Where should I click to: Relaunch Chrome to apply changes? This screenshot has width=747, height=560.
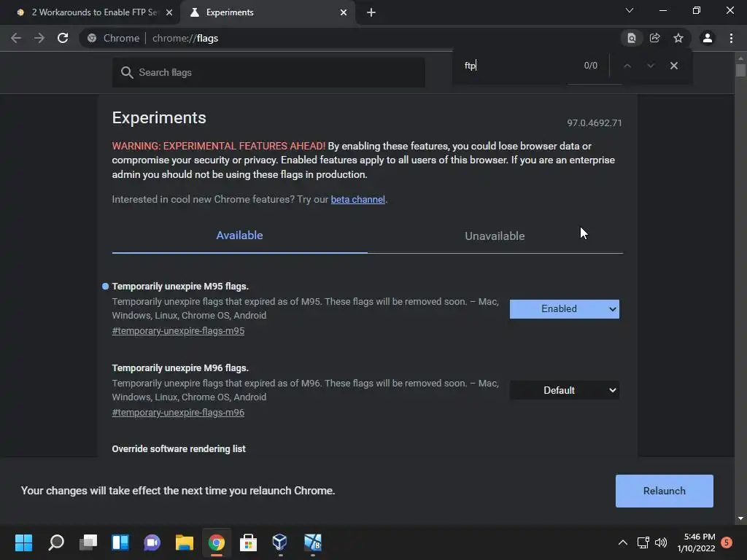(664, 491)
